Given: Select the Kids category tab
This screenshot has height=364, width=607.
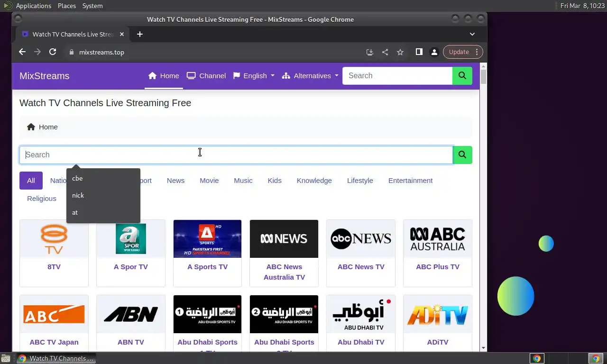Looking at the screenshot, I should coord(275,181).
